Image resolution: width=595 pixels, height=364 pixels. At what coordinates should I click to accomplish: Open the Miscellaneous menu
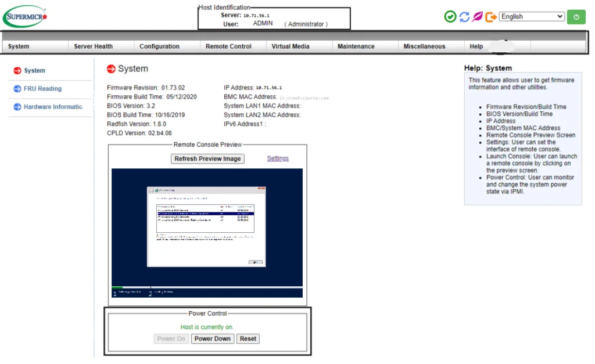click(x=424, y=46)
